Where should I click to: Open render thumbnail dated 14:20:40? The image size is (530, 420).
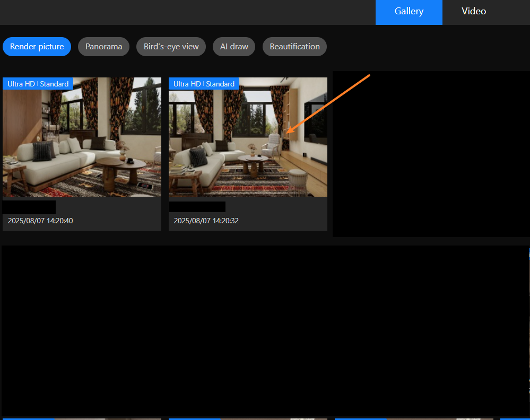pos(82,137)
